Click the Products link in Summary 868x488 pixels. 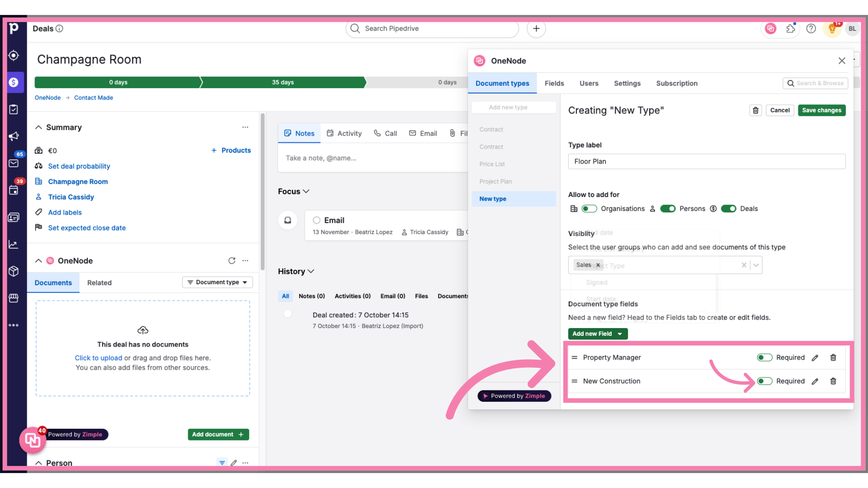click(x=231, y=150)
